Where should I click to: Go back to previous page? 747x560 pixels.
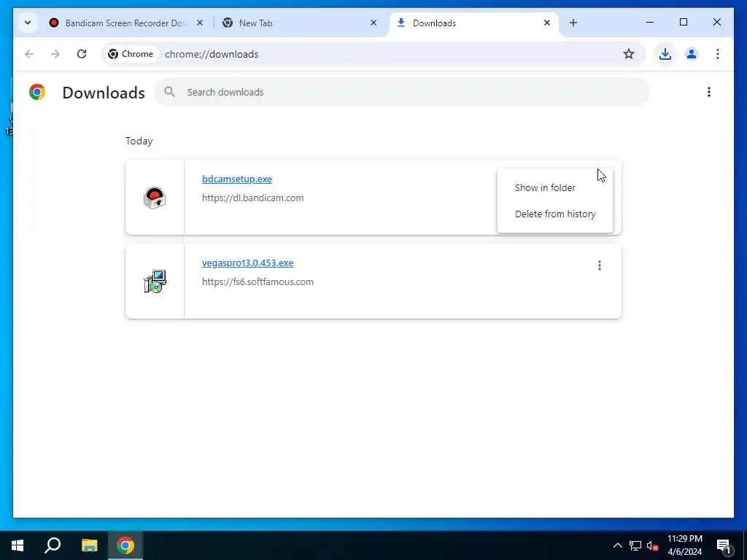pos(29,54)
